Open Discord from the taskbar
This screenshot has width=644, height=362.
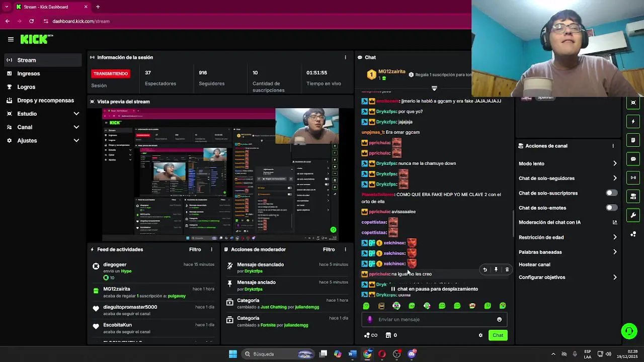pos(412,354)
